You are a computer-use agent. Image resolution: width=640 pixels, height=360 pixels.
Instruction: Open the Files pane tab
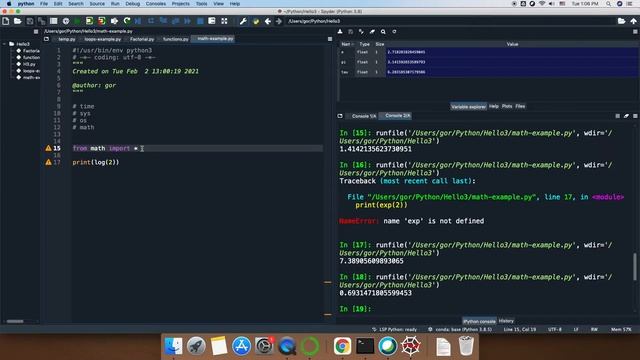coord(520,106)
